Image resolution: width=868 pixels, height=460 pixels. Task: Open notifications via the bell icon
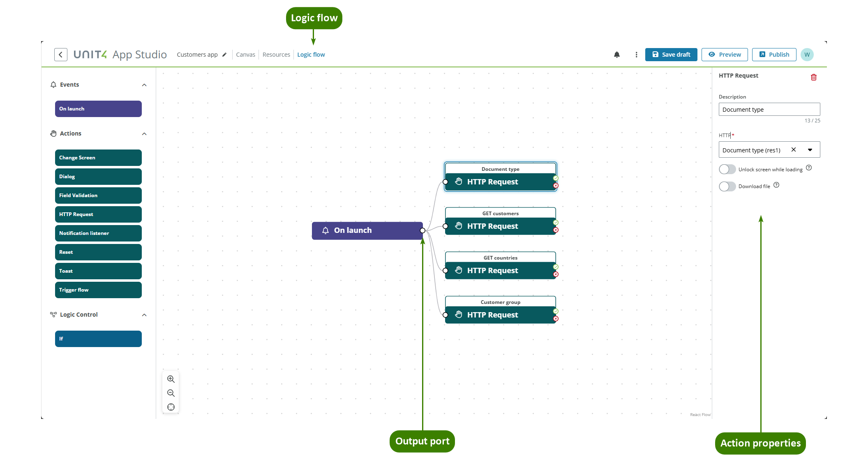[617, 54]
